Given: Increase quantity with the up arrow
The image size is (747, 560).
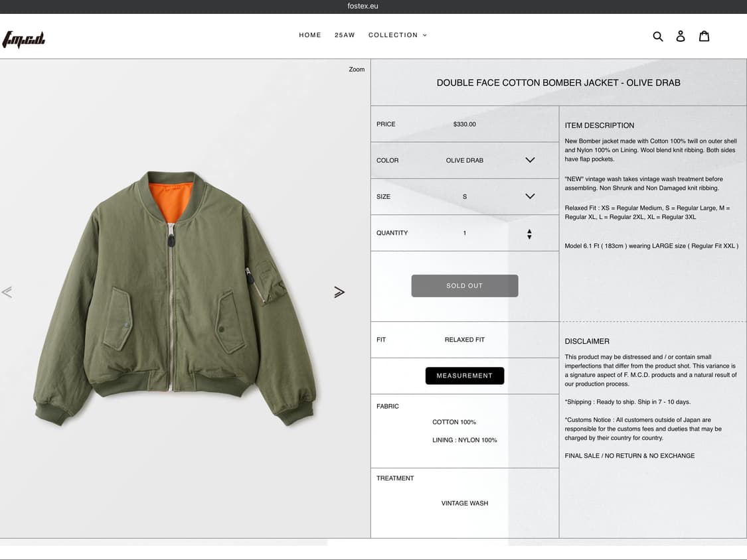Looking at the screenshot, I should point(529,231).
